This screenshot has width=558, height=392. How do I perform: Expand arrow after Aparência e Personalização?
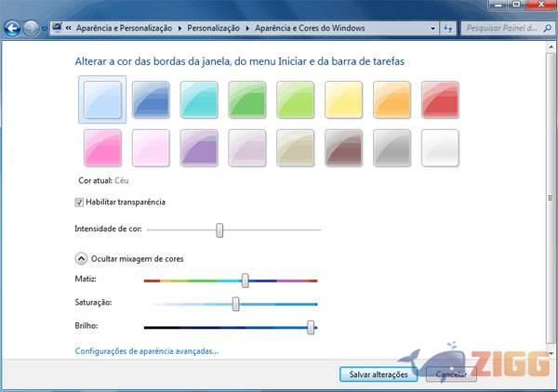coord(179,28)
